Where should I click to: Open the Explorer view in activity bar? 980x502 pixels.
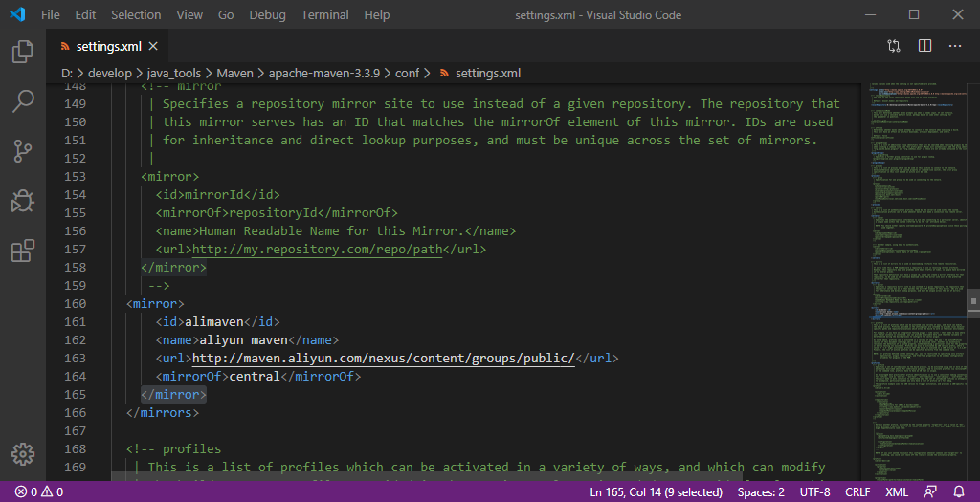(x=23, y=52)
